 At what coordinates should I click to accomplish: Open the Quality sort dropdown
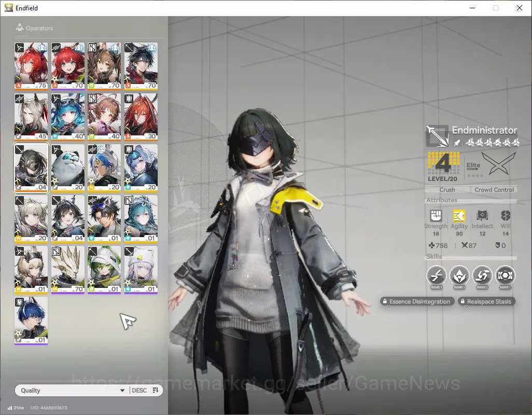(x=72, y=390)
